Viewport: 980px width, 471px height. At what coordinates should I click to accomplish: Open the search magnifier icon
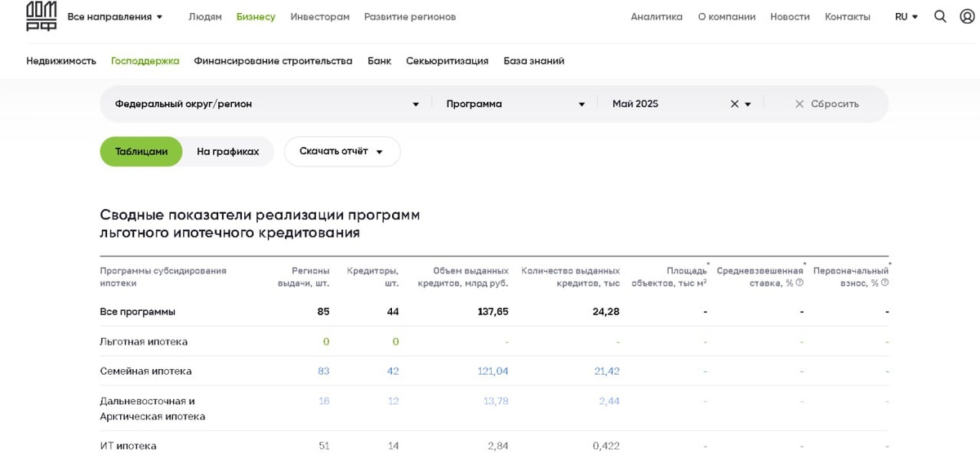coord(940,16)
